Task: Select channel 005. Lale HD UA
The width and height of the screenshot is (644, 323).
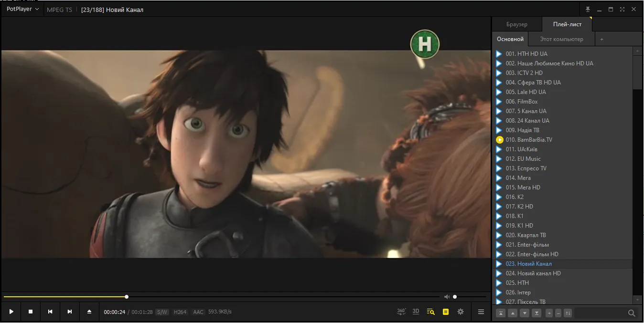Action: click(x=563, y=92)
